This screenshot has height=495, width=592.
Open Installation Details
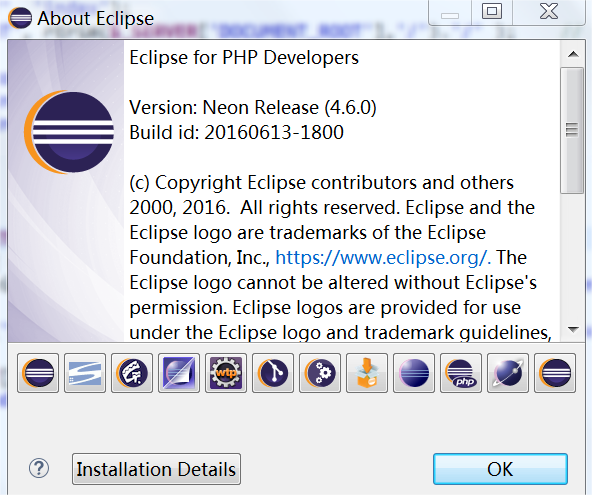pyautogui.click(x=156, y=469)
